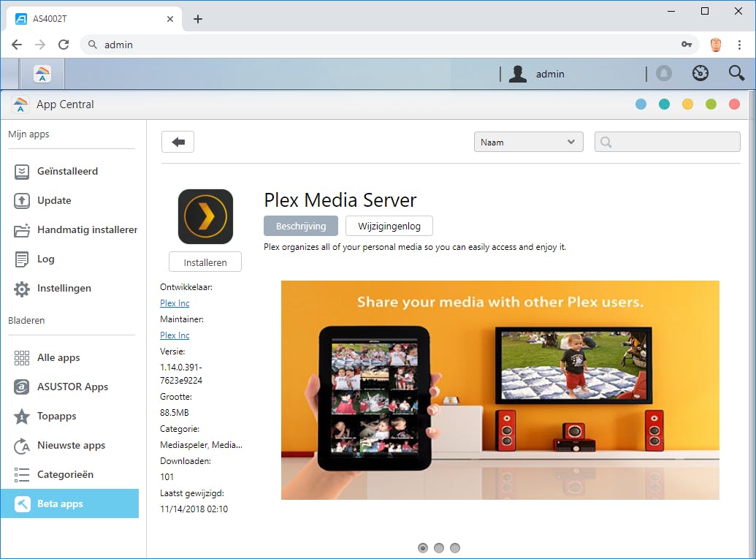Open the Plex Inc developer link
Image resolution: width=756 pixels, height=559 pixels.
(x=175, y=303)
